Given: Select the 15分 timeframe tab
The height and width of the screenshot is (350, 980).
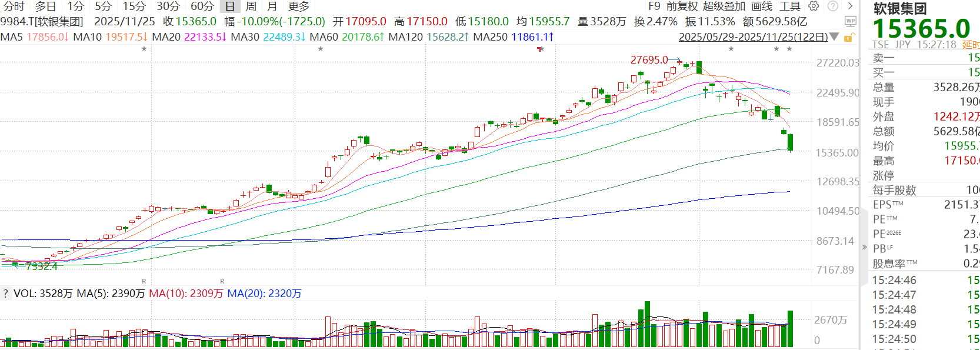Looking at the screenshot, I should coord(134,6).
